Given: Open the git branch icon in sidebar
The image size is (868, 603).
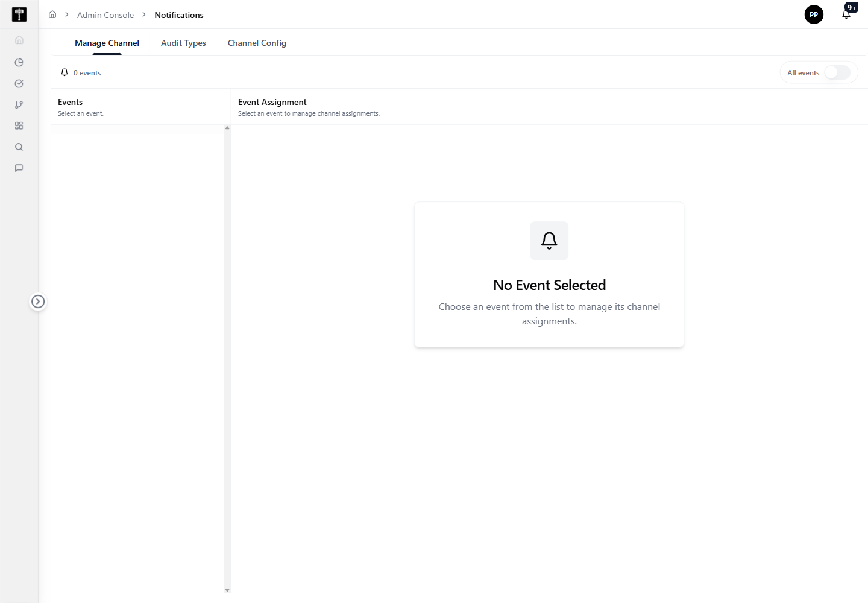Looking at the screenshot, I should pos(19,104).
